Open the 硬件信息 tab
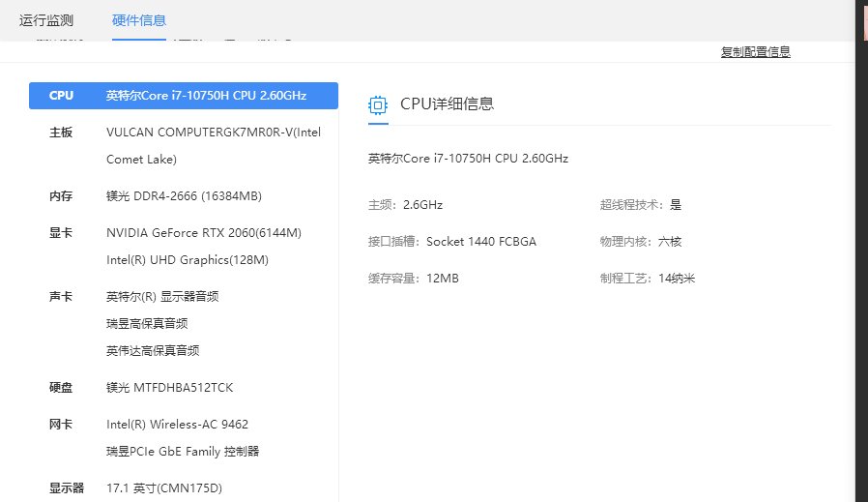868x502 pixels. (x=138, y=20)
